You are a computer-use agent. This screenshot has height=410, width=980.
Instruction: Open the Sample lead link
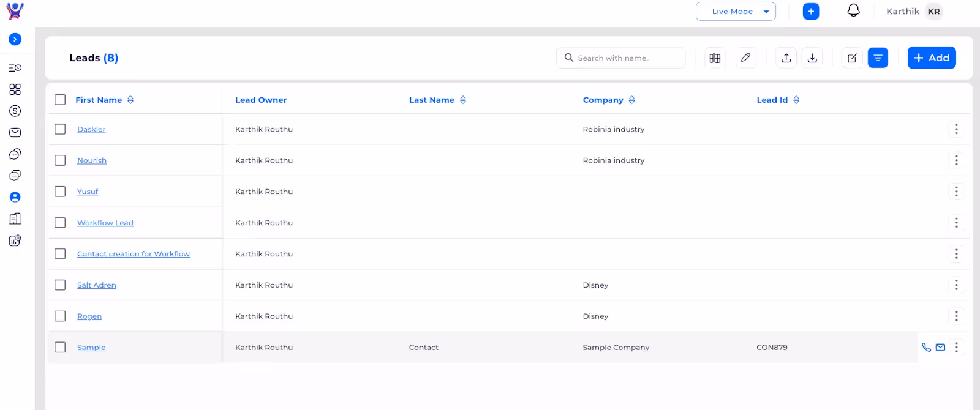point(91,348)
